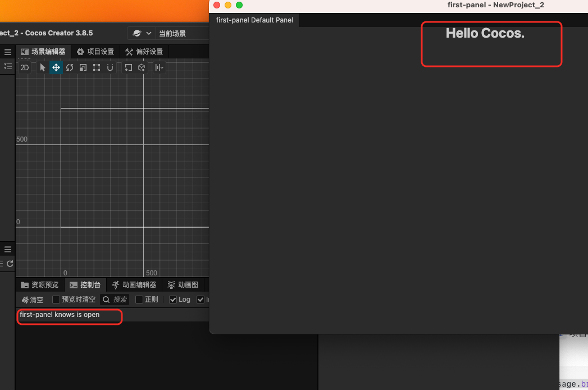Click the console 搜索 search field
Viewport: 588px width, 390px height.
pyautogui.click(x=115, y=300)
